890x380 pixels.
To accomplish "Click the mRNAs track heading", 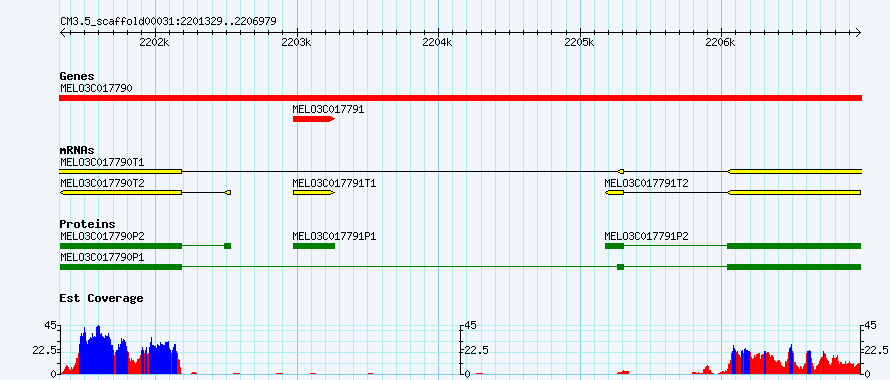I will pyautogui.click(x=77, y=151).
